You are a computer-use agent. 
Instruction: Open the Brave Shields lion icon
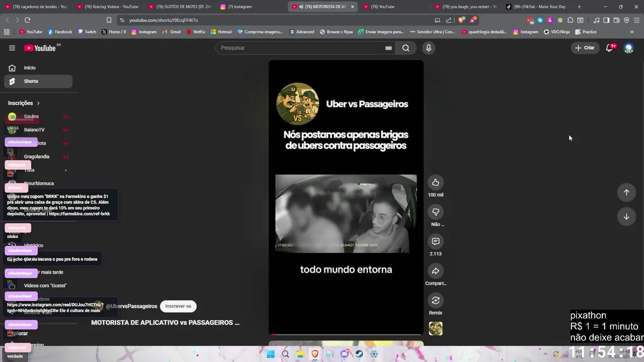pyautogui.click(x=461, y=20)
